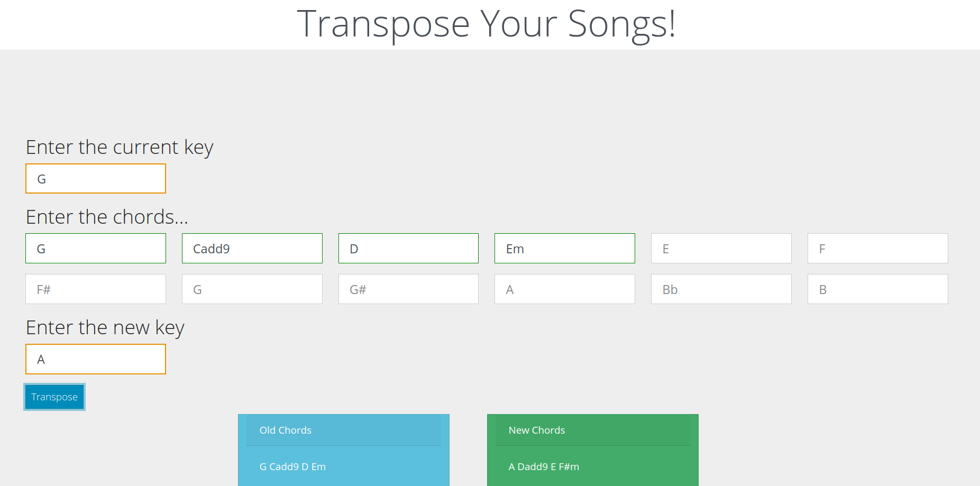
Task: Focus the G# placeholder chord input
Action: tap(408, 289)
